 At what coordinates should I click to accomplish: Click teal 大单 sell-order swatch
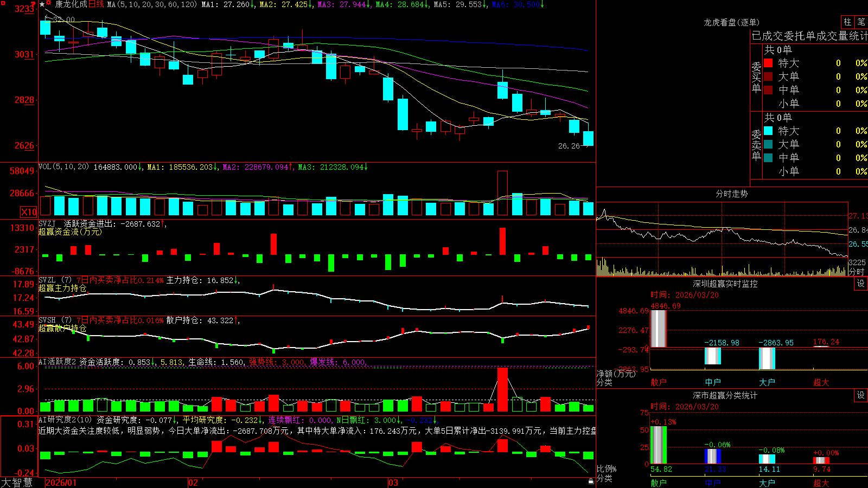(768, 144)
